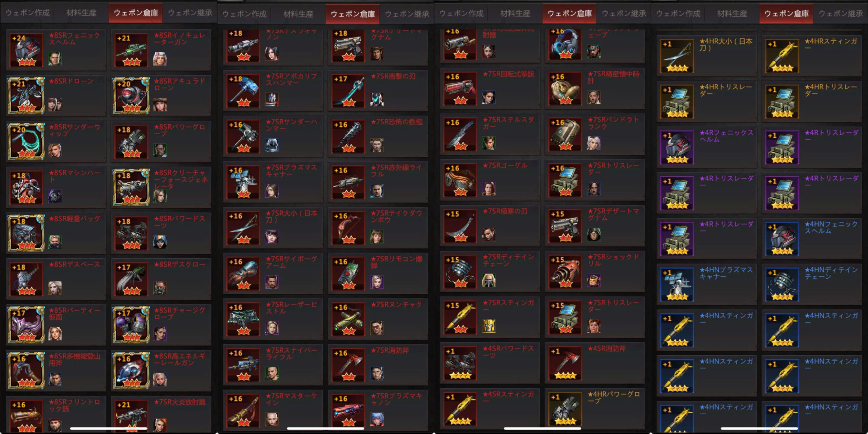Open 材料生産 tab in the rightmost screen

click(732, 14)
